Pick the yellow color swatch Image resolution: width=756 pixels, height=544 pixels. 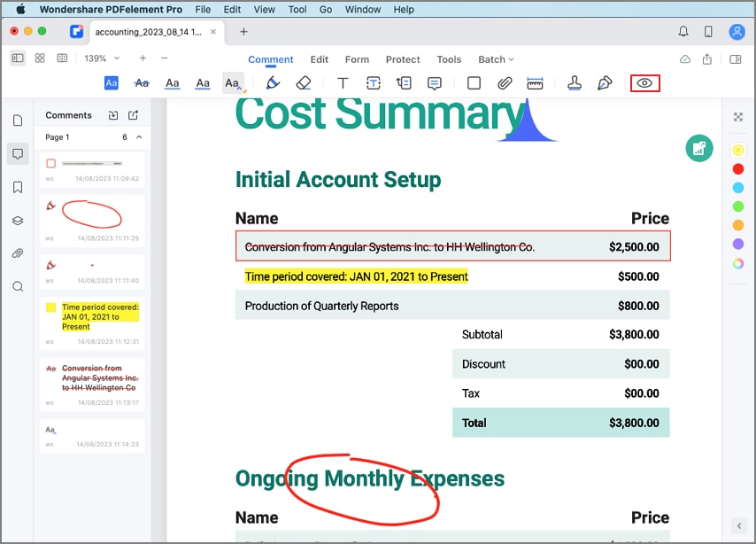coord(737,151)
